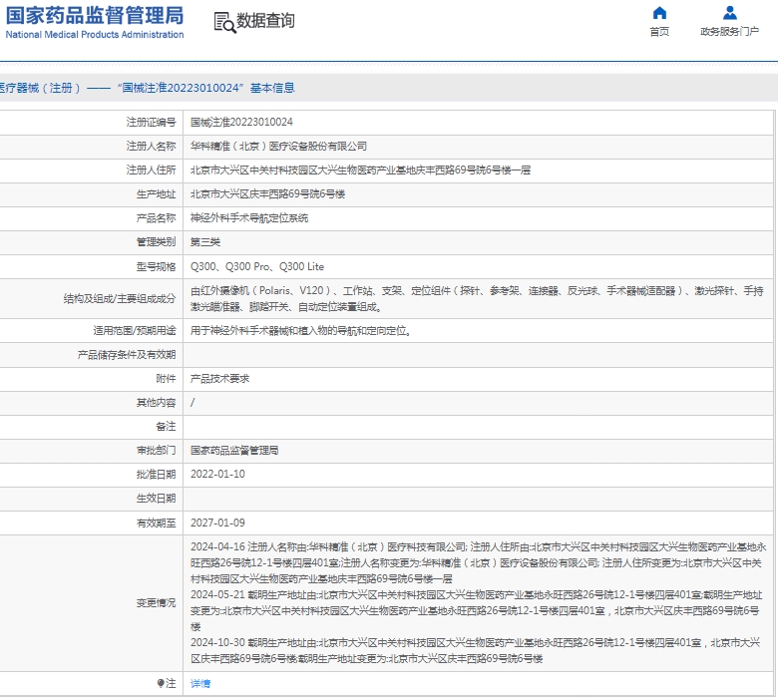
Task: Click the 产品储存条件及有效期 row label
Action: [x=127, y=355]
